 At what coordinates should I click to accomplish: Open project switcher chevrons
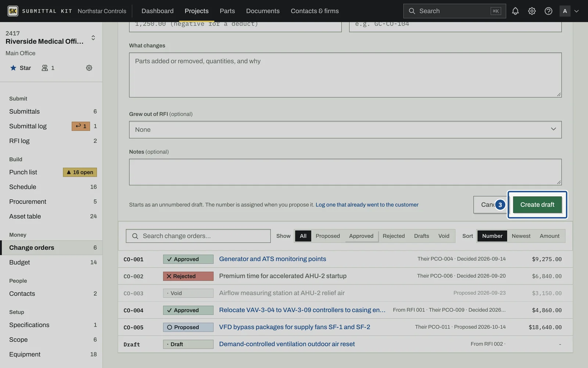(x=93, y=38)
